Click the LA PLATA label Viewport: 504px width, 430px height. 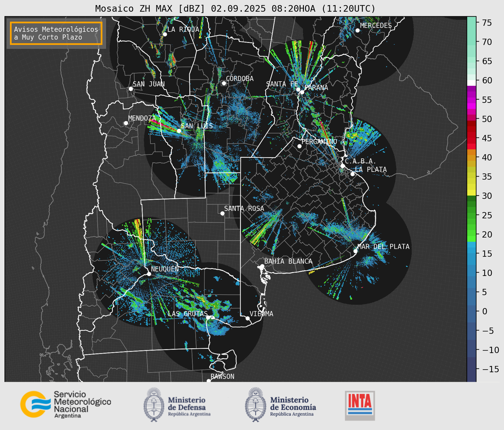pos(371,170)
